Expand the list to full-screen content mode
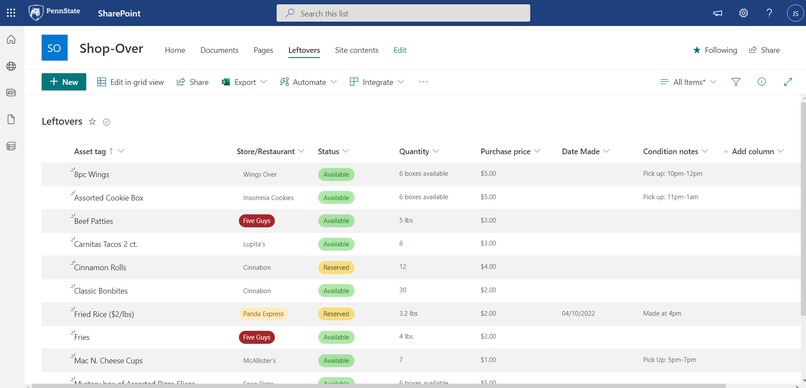This screenshot has width=806, height=388. coord(788,82)
